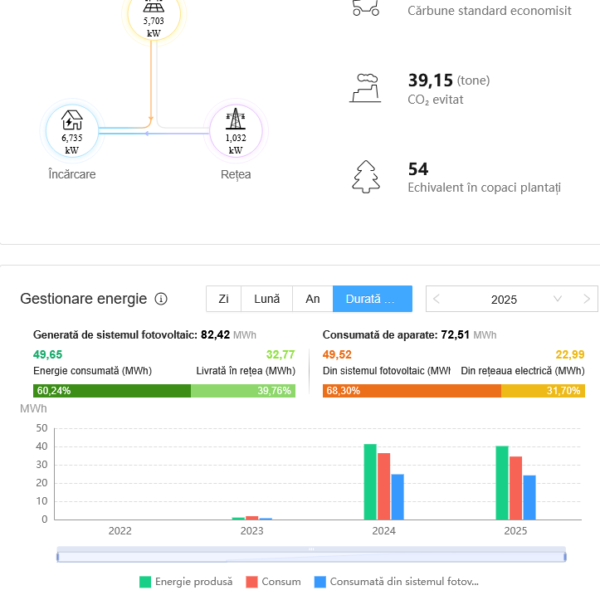This screenshot has width=600, height=600.
Task: Click the grid pylon icon (Rețea)
Action: [236, 130]
